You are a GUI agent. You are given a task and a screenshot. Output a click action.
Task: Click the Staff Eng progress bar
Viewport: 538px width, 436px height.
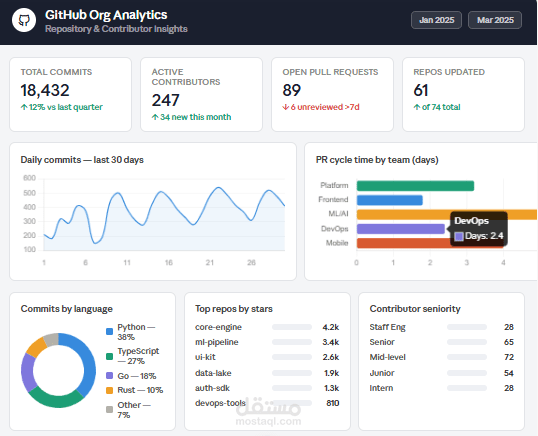pyautogui.click(x=467, y=327)
